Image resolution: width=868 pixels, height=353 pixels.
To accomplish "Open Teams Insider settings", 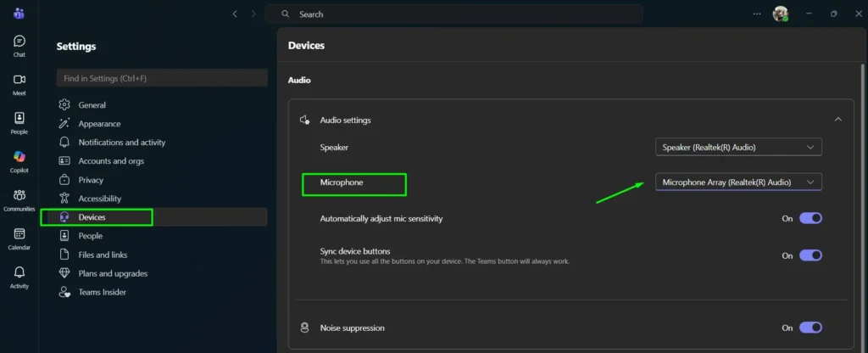I will (103, 292).
